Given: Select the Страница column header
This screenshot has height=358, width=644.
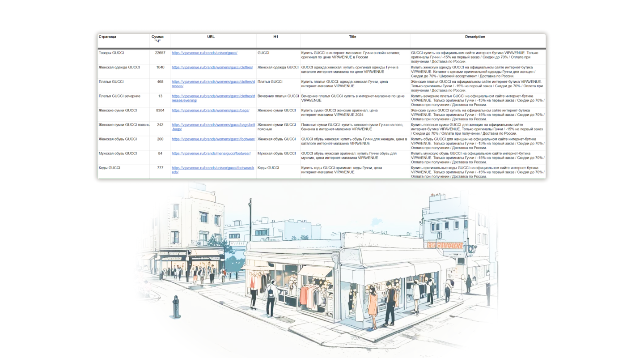Looking at the screenshot, I should (x=107, y=37).
